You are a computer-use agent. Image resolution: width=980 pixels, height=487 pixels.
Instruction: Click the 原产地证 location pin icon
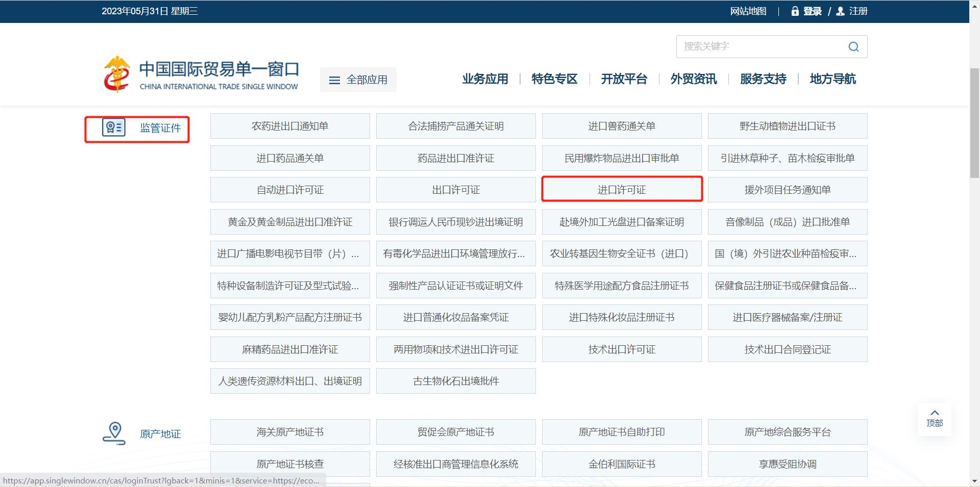[x=114, y=433]
